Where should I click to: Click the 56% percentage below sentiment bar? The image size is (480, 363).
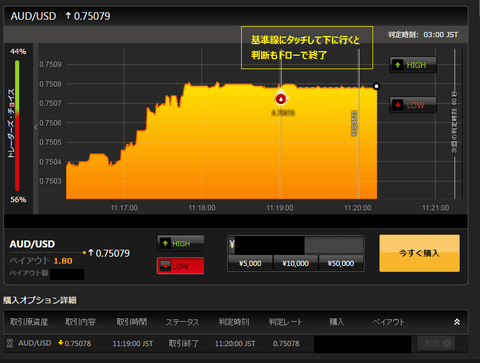(18, 199)
